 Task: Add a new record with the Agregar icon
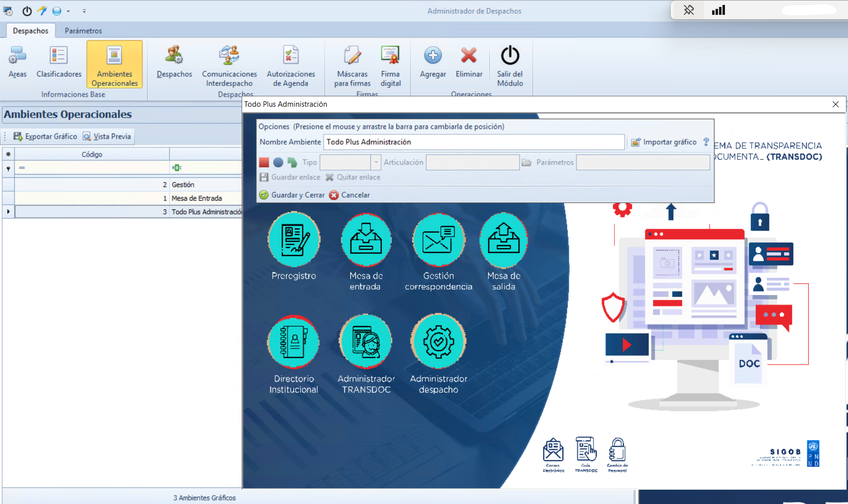(432, 62)
